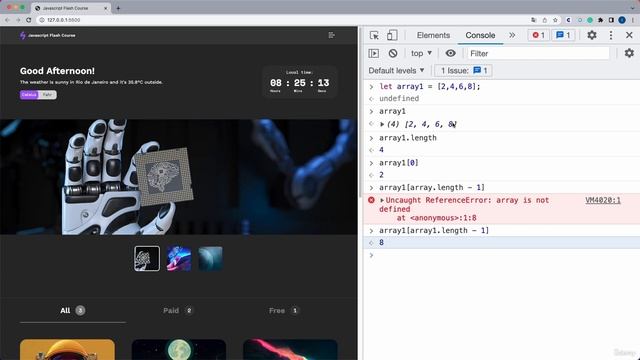Open the Chrome three-dot menu
The image size is (640, 360).
tap(633, 20)
